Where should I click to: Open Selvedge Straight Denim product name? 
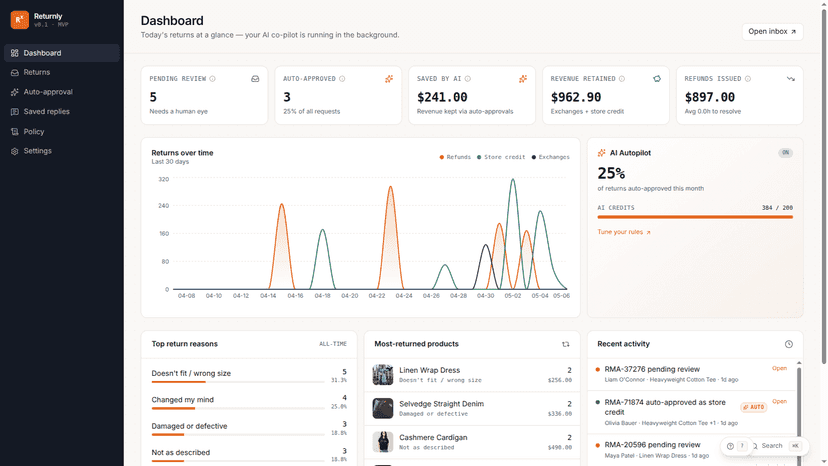441,404
